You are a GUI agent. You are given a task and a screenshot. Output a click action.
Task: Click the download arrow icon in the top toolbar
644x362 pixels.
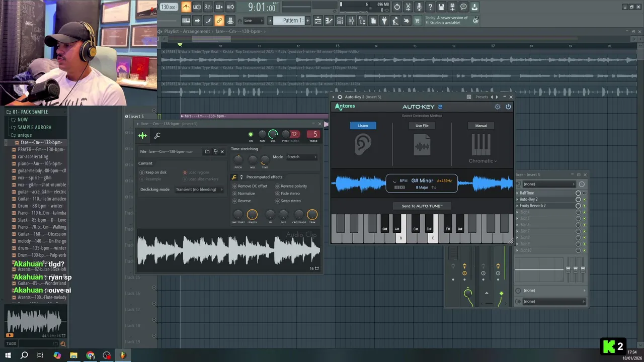coord(474,7)
